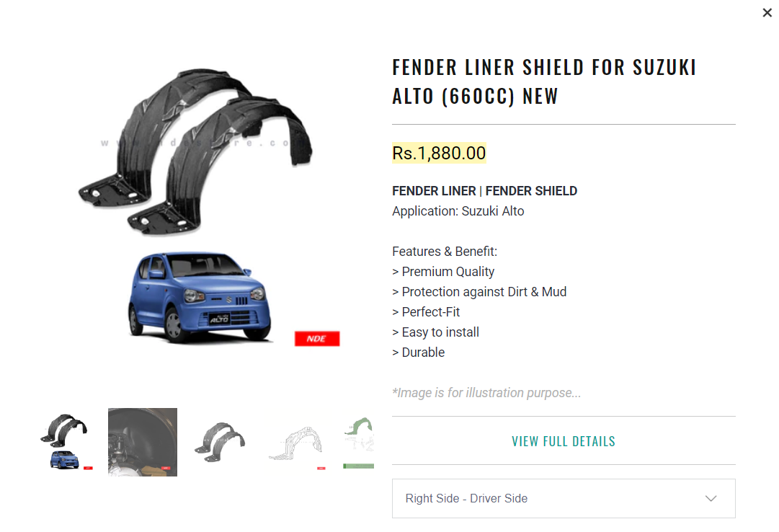This screenshot has height=532, width=779.
Task: Click the red NDE badge
Action: tap(317, 339)
